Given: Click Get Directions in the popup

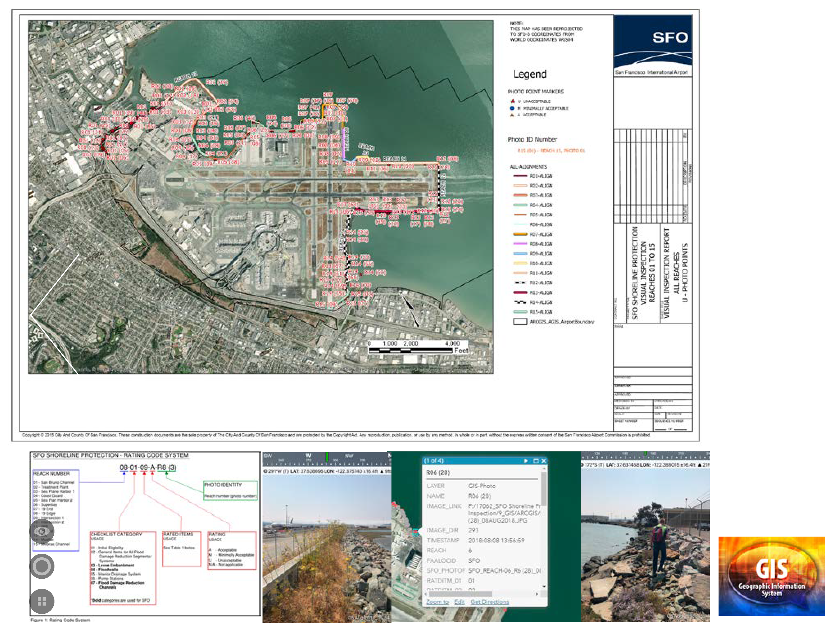Looking at the screenshot, I should [490, 602].
